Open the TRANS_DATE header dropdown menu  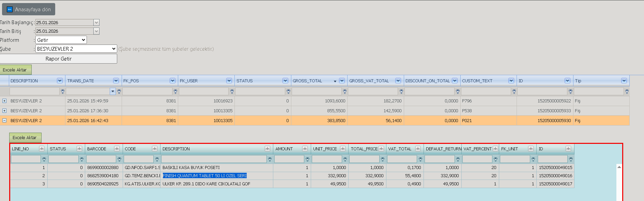click(116, 81)
